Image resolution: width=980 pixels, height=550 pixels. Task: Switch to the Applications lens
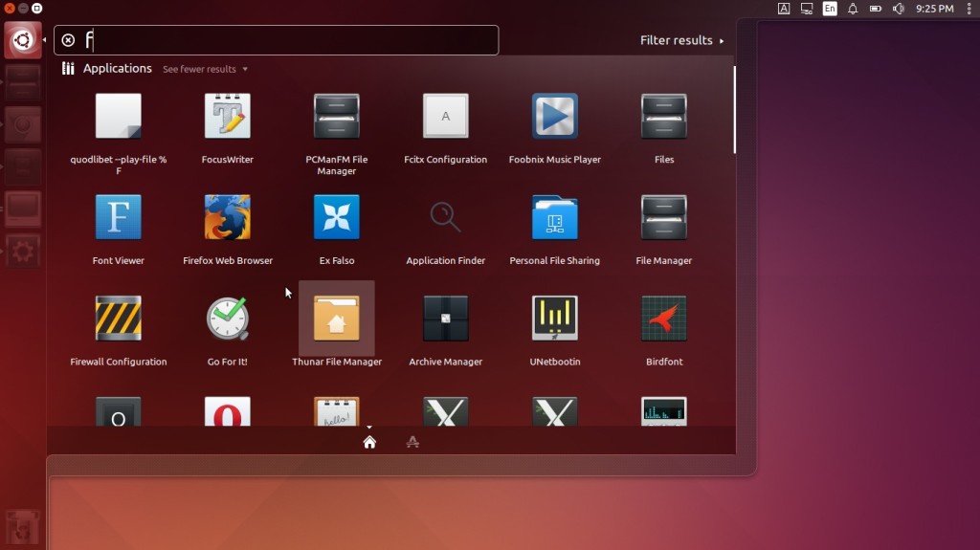(412, 442)
